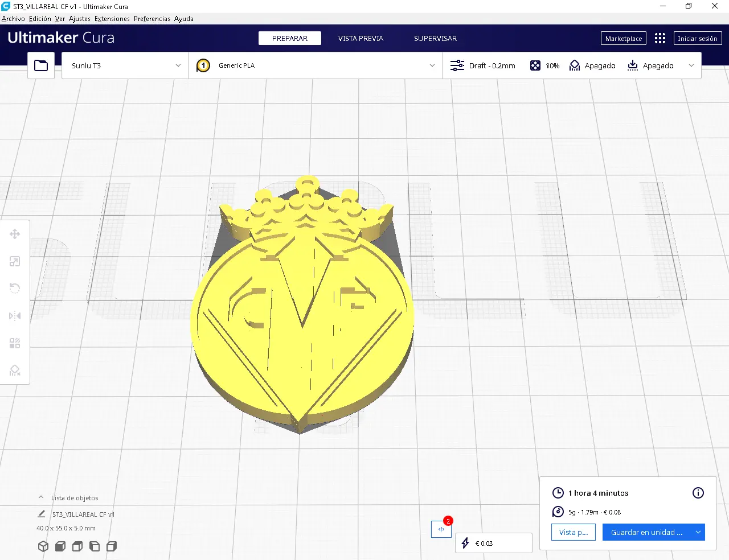
Task: Click the Iniciar sesión button
Action: coord(698,38)
